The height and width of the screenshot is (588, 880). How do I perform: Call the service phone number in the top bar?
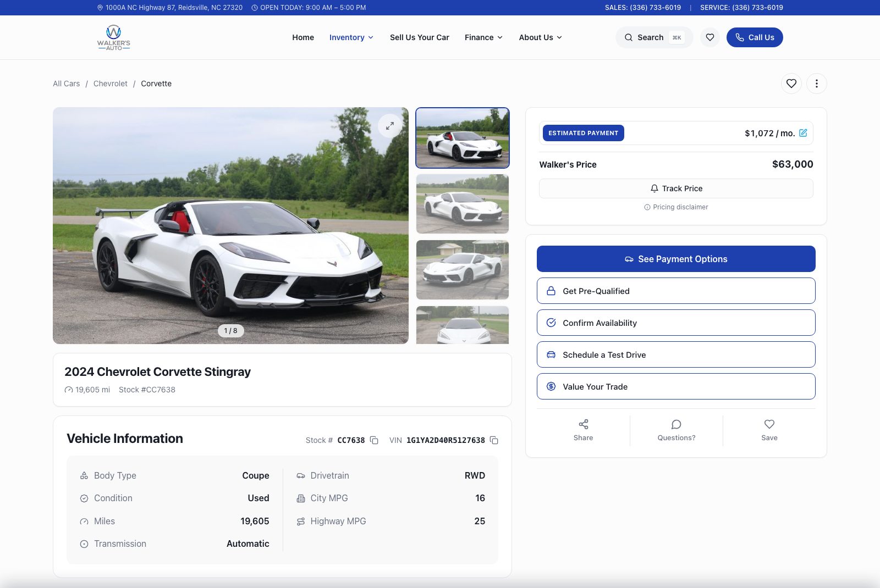point(741,8)
